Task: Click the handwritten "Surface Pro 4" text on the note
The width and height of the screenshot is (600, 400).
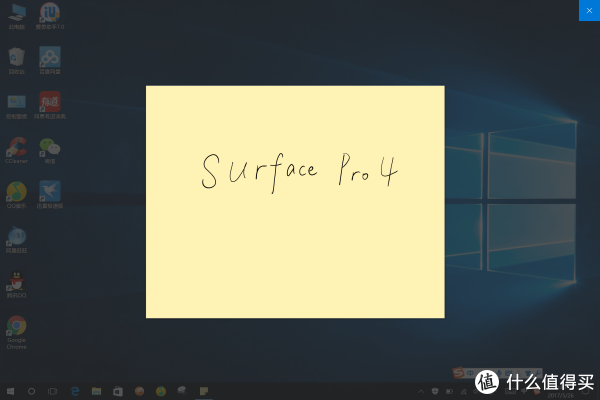Action: (x=300, y=172)
